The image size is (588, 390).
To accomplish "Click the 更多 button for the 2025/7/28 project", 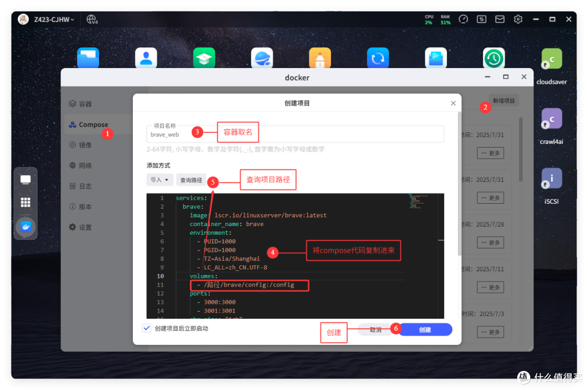I will [491, 242].
